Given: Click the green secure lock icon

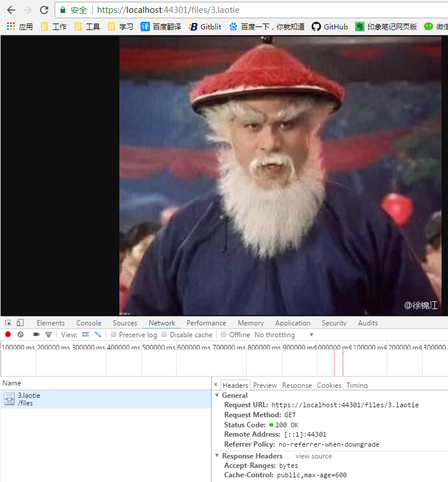Looking at the screenshot, I should [63, 10].
